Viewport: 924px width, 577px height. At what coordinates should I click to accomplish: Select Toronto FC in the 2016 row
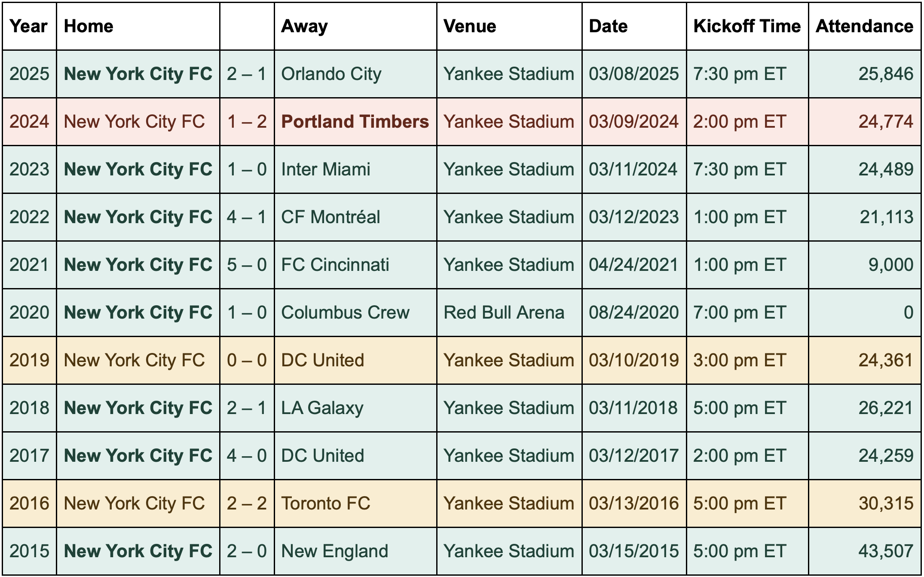tap(326, 503)
